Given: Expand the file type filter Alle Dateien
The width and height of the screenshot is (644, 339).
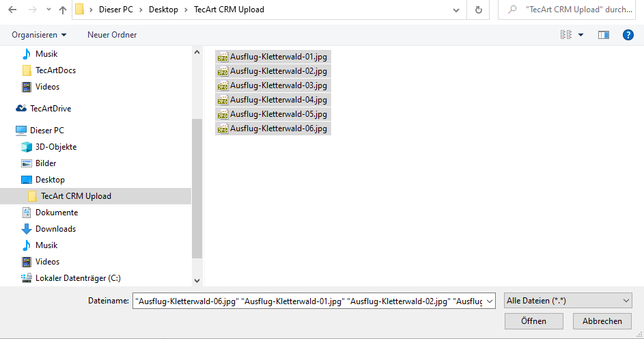Looking at the screenshot, I should (x=568, y=301).
